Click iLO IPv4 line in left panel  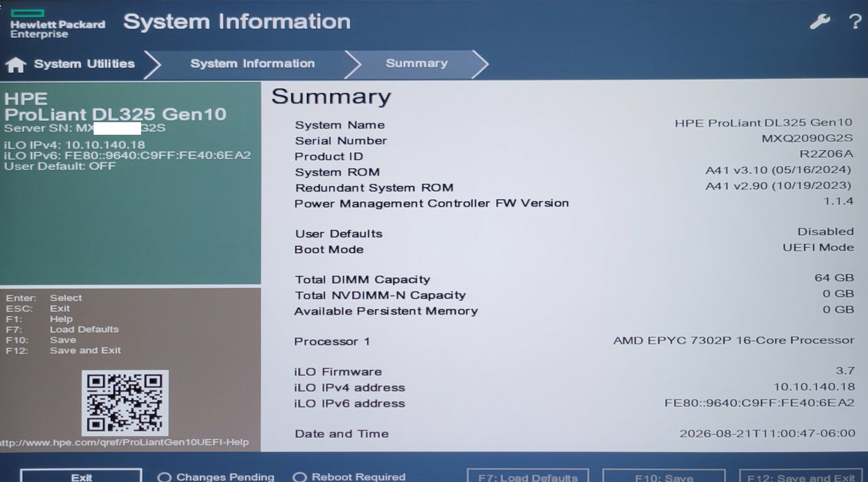[74, 145]
